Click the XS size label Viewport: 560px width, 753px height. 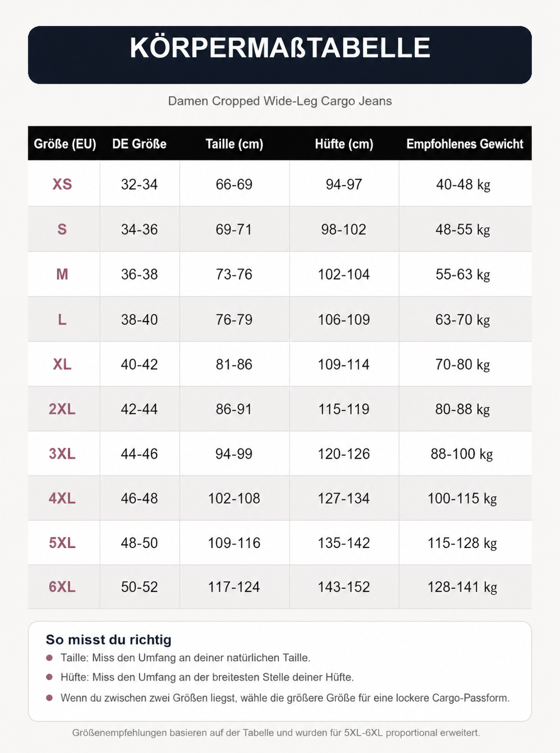tap(62, 184)
